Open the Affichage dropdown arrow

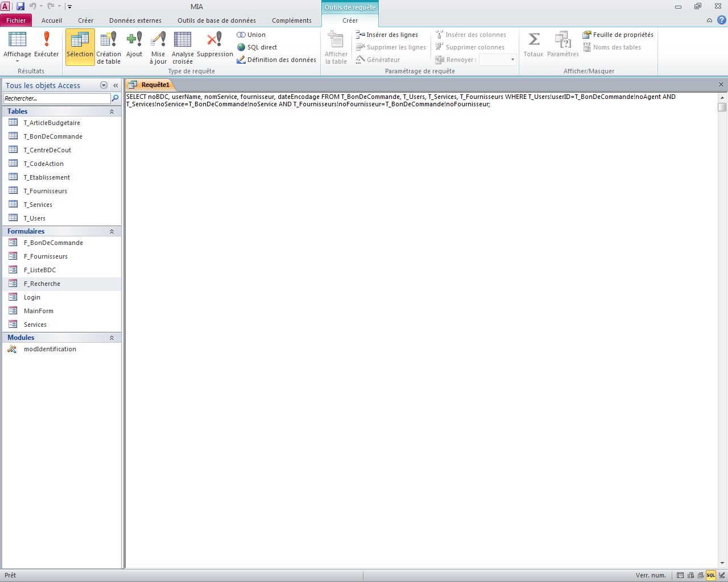point(17,61)
